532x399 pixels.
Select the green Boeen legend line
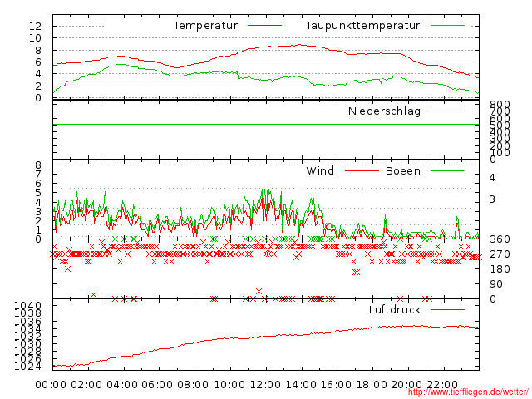click(x=447, y=170)
